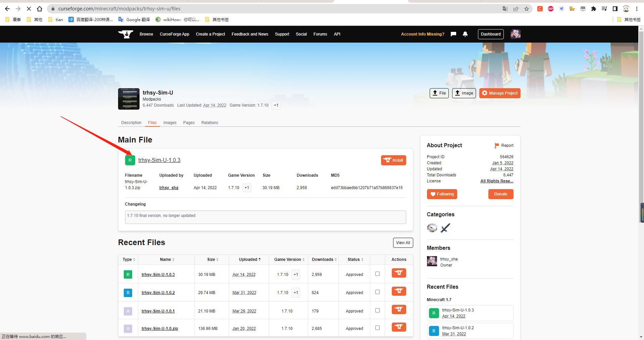This screenshot has height=340, width=644.
Task: Stop page loading with the X button
Action: click(29, 9)
